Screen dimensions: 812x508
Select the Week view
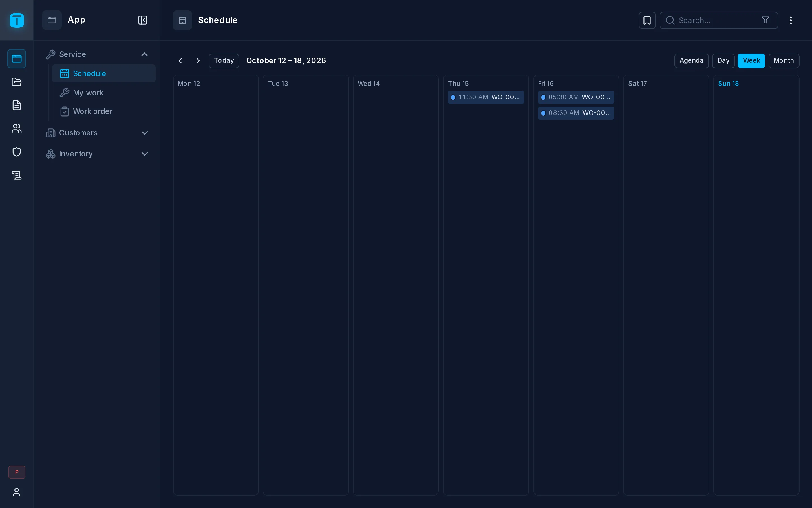click(751, 61)
